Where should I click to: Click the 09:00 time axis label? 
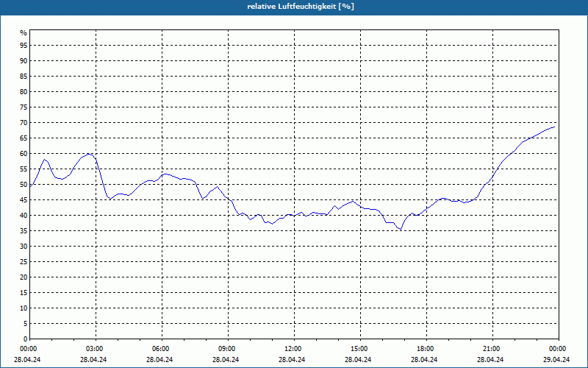[x=228, y=349]
